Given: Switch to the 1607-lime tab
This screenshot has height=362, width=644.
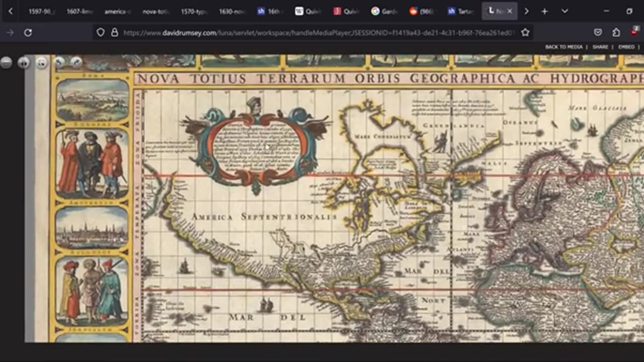Looking at the screenshot, I should pyautogui.click(x=79, y=11).
